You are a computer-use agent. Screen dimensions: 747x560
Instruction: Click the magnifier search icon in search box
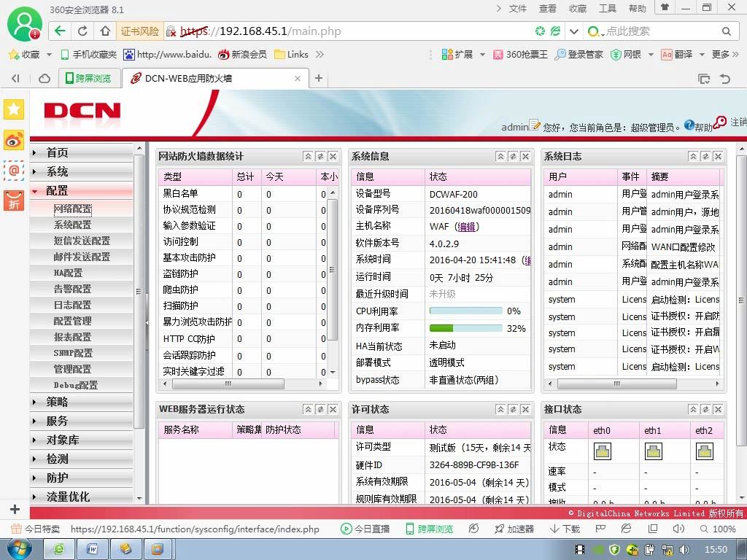tap(727, 31)
